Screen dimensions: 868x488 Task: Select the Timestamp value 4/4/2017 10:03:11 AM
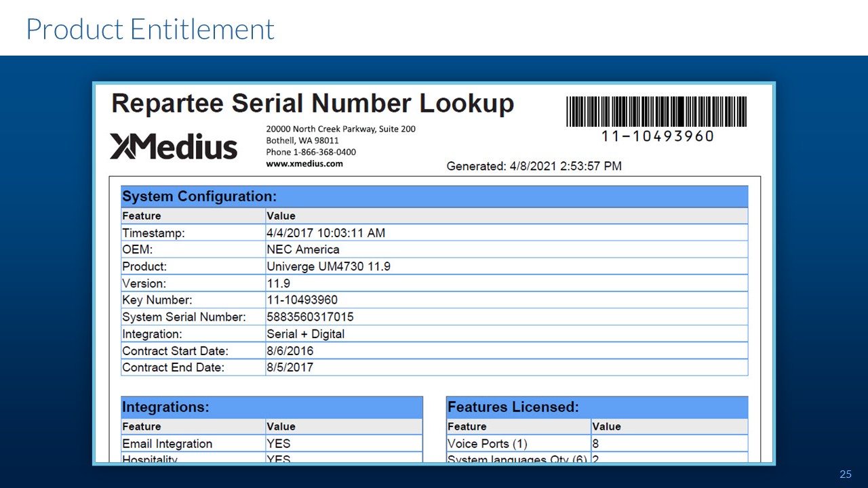coord(325,233)
